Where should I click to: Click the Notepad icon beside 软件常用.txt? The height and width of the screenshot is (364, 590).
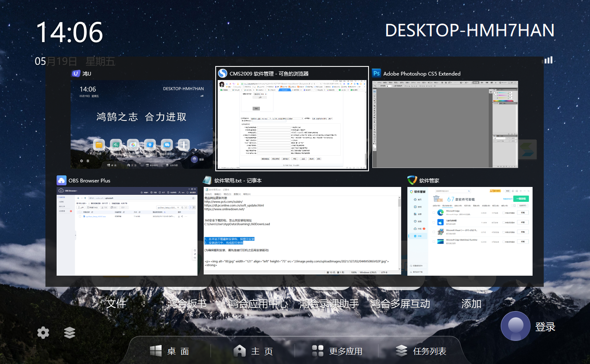pos(207,180)
